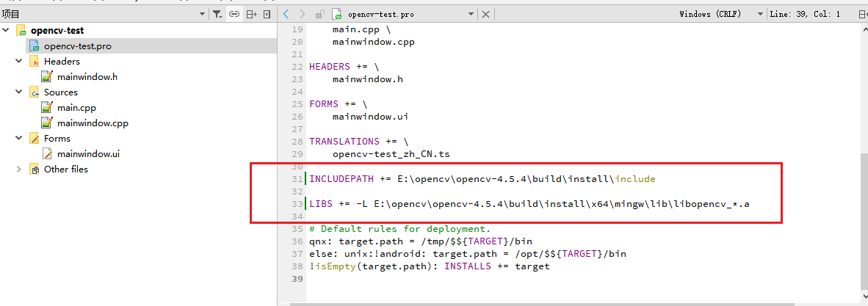Select the Other files node
Viewport: 868px width, 306px height.
click(x=66, y=170)
